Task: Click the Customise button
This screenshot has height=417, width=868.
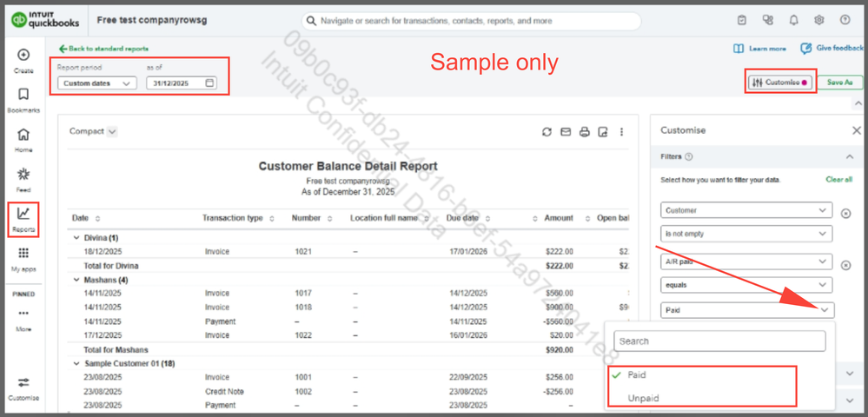Action: click(x=779, y=83)
